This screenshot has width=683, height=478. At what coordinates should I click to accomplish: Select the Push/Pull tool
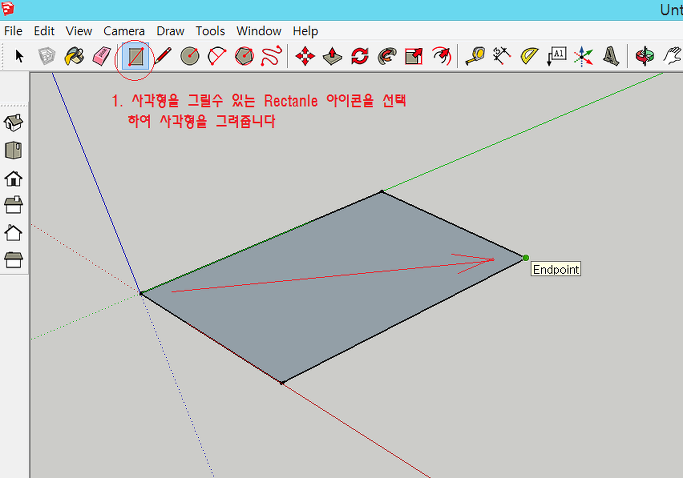click(x=332, y=56)
